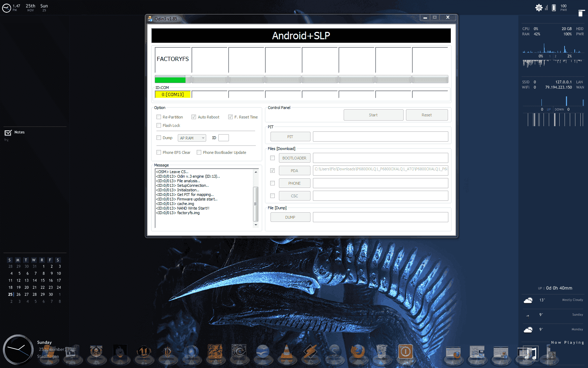Open the swirling eye dock icon

coord(239,352)
